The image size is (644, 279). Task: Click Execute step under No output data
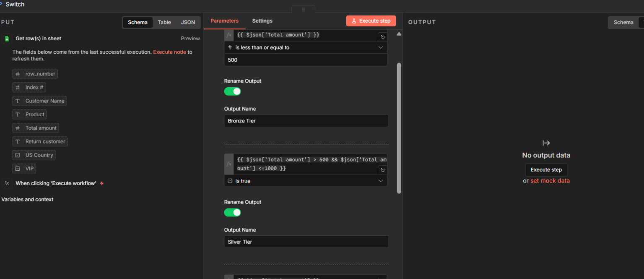546,170
